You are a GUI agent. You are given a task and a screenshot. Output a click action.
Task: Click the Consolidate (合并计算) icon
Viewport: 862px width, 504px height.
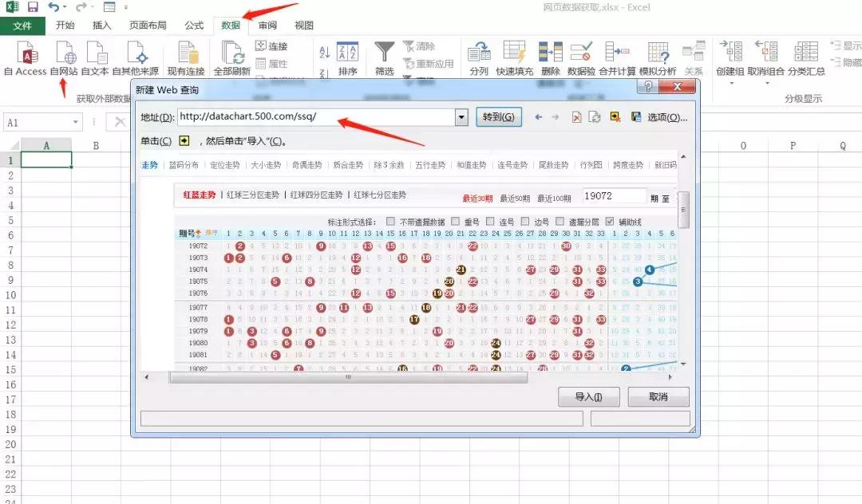coord(617,52)
